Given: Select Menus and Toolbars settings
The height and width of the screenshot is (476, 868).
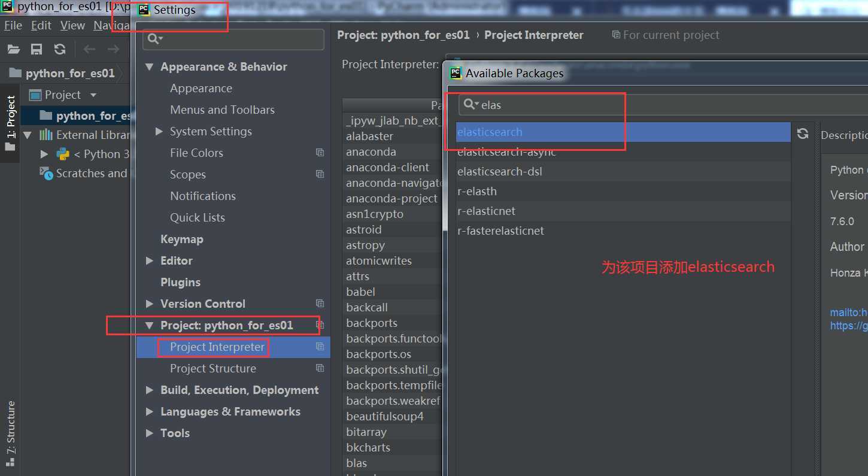Looking at the screenshot, I should click(x=222, y=110).
